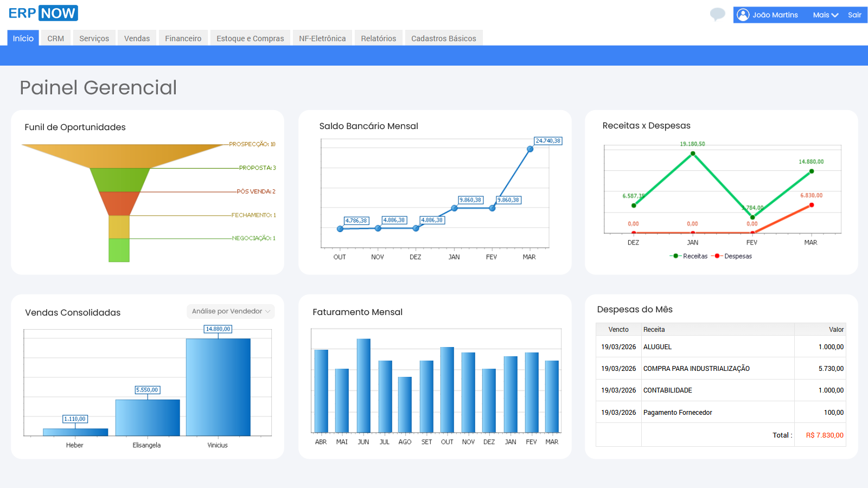Switch to the CRM tab
This screenshot has width=868, height=488.
(x=55, y=38)
